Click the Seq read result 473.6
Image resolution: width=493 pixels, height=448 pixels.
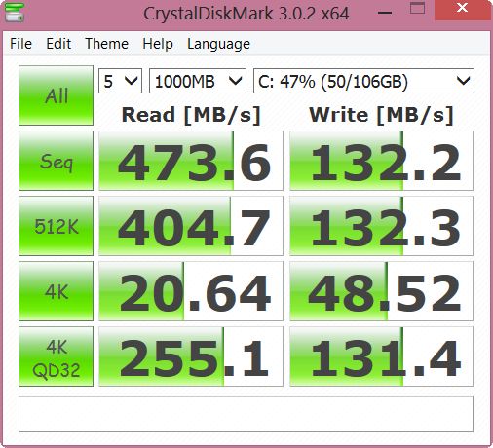point(191,161)
